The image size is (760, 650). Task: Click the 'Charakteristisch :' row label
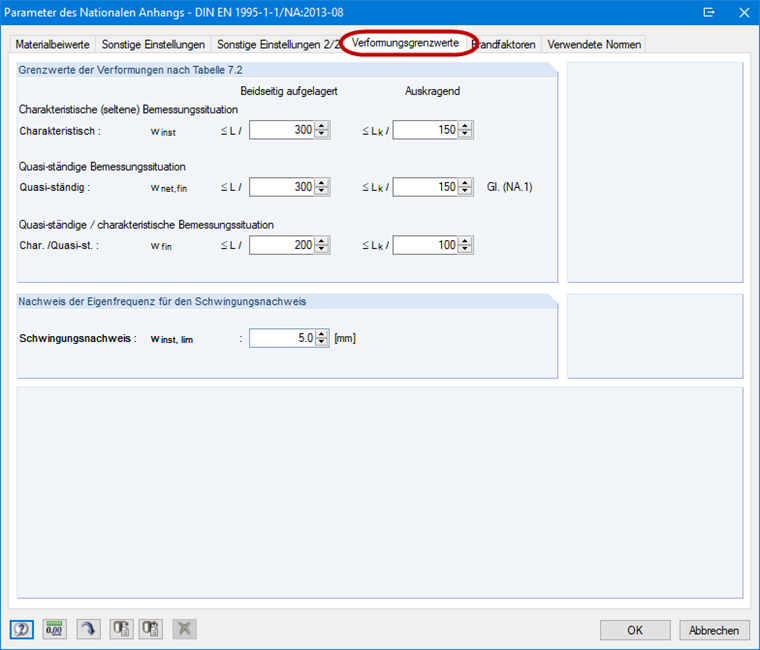pos(60,131)
